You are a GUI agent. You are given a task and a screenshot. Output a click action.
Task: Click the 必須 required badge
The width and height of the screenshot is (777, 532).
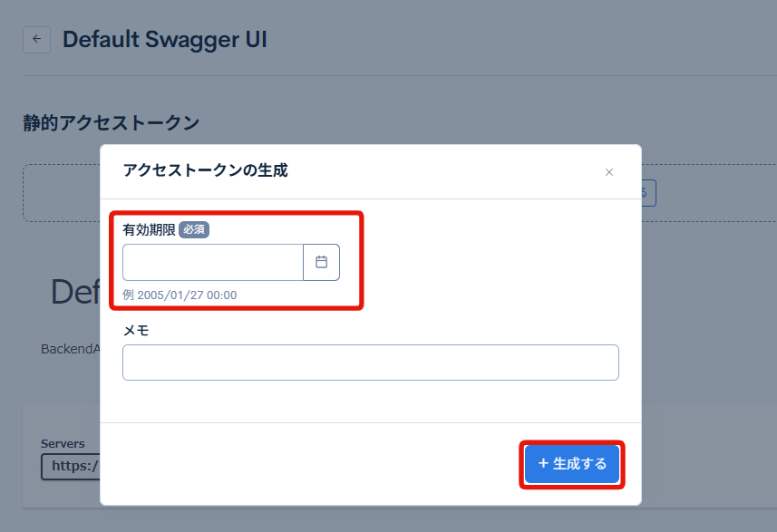(194, 230)
